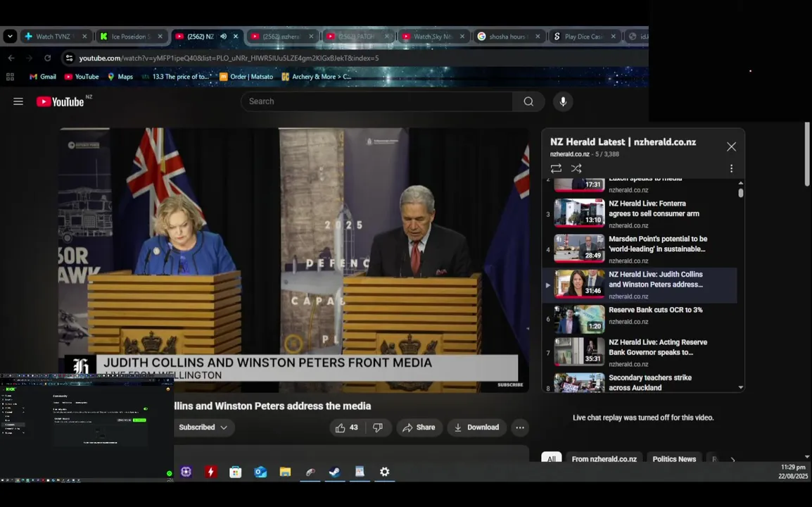
Task: Mute audio icon on playing tab
Action: (223, 37)
